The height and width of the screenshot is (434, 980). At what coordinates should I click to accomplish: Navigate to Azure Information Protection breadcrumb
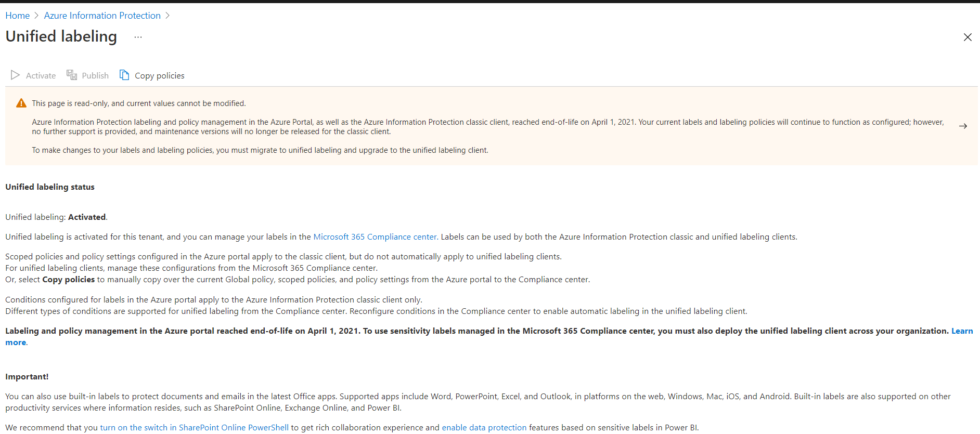tap(102, 16)
